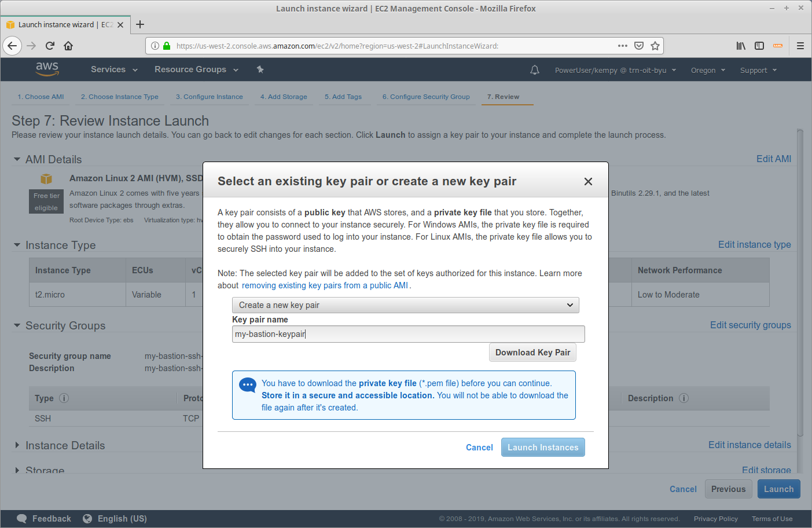Bookmark this page with star icon
Image resolution: width=812 pixels, height=528 pixels.
(x=655, y=46)
